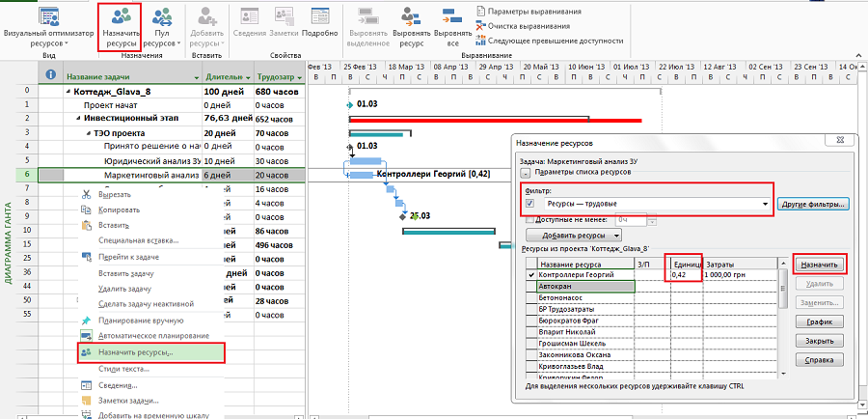Collapse Параметры списка ресурсов section
This screenshot has width=868, height=419.
pos(526,173)
